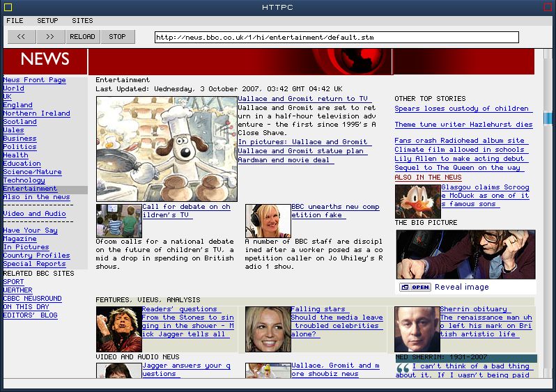Click the Reveal image link
556x392 pixels.
pos(462,287)
